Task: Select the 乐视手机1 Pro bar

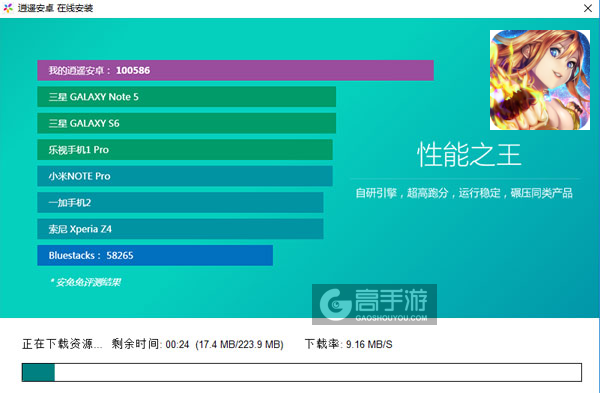Action: point(185,150)
